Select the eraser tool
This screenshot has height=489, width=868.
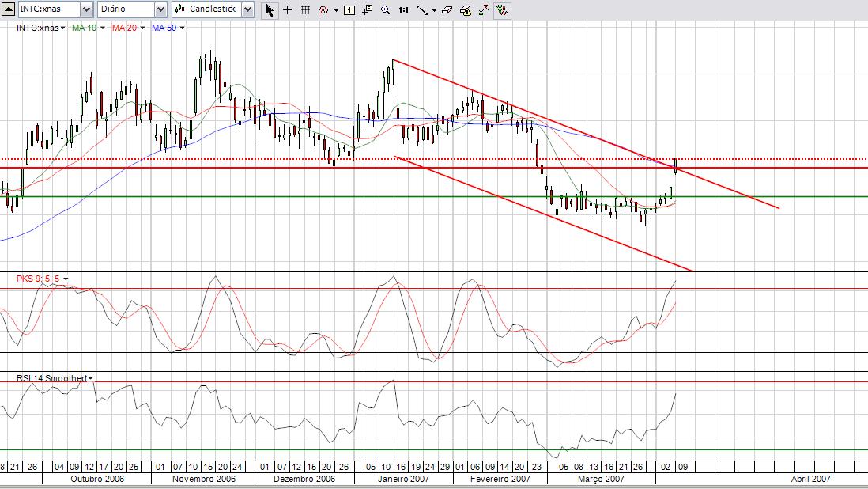447,10
